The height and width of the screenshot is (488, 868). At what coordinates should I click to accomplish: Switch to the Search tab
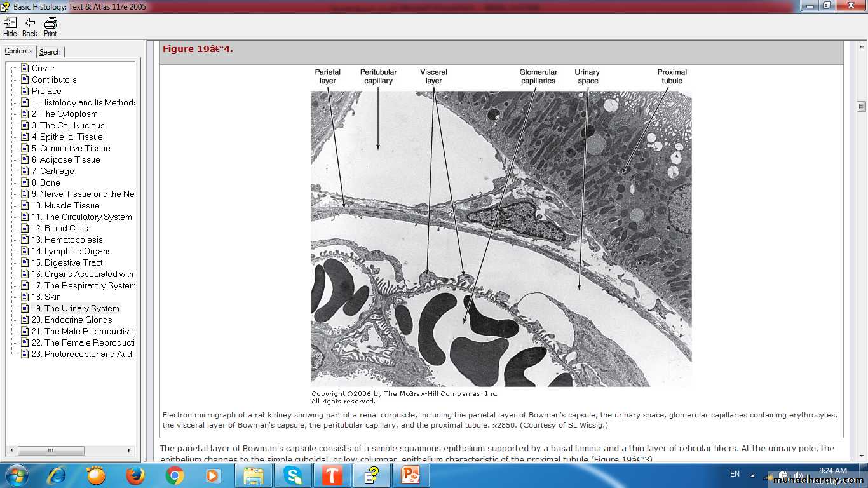[x=50, y=52]
